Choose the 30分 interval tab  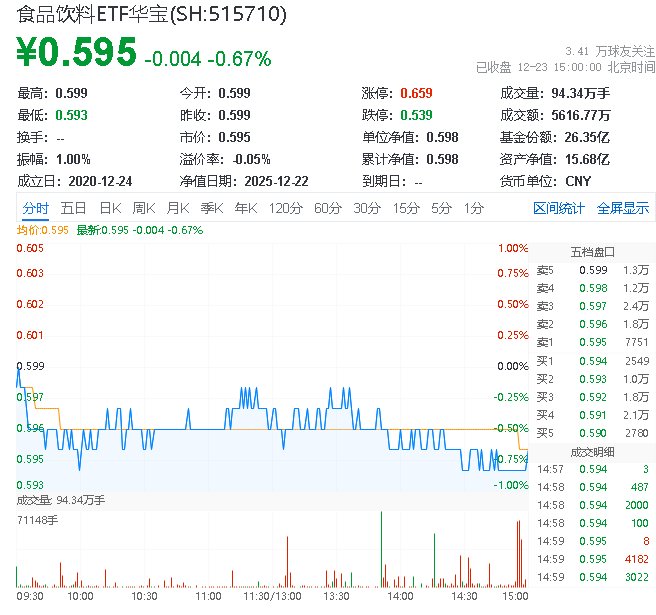click(x=367, y=208)
